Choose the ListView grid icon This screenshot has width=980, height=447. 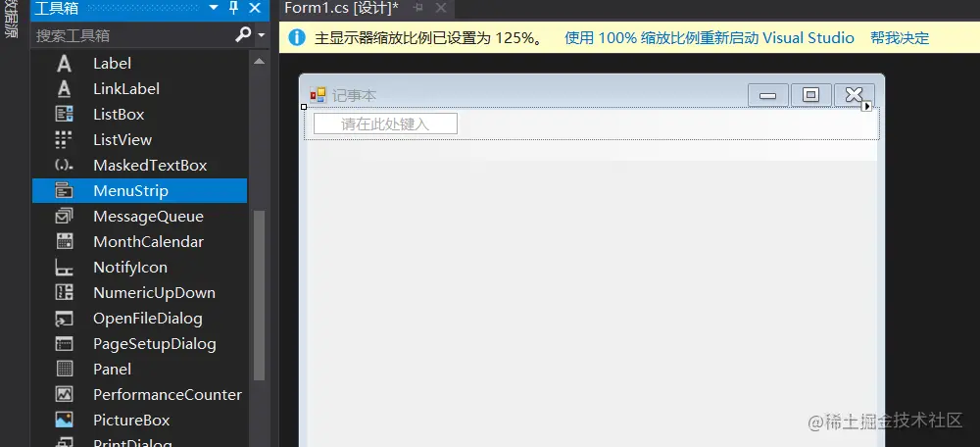[64, 140]
